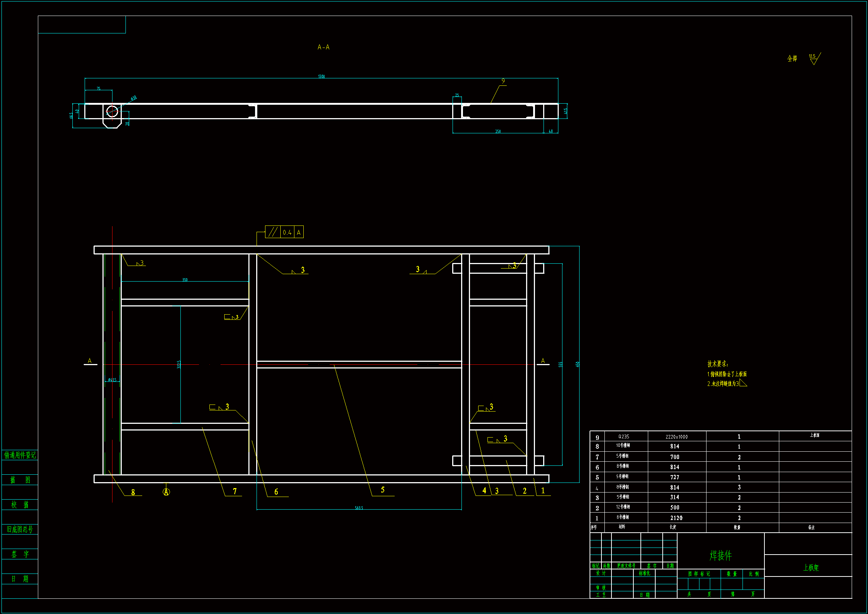Click part callout number 5
868x614 pixels.
click(383, 490)
